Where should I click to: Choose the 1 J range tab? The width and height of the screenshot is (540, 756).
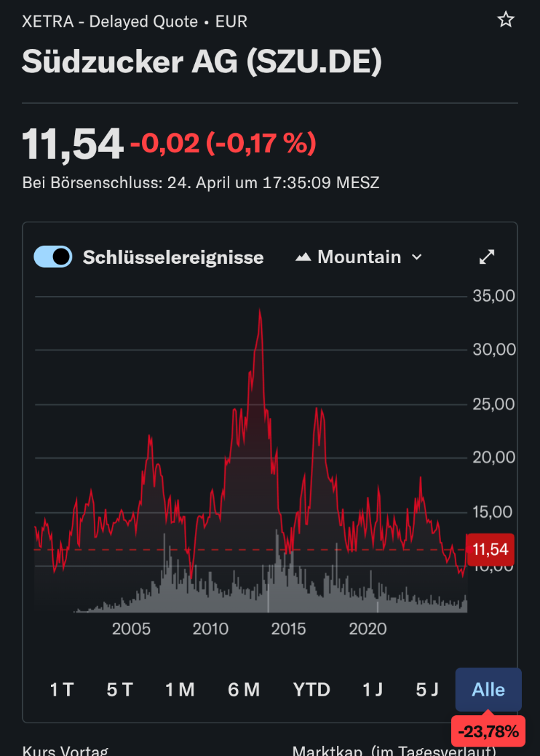click(373, 690)
